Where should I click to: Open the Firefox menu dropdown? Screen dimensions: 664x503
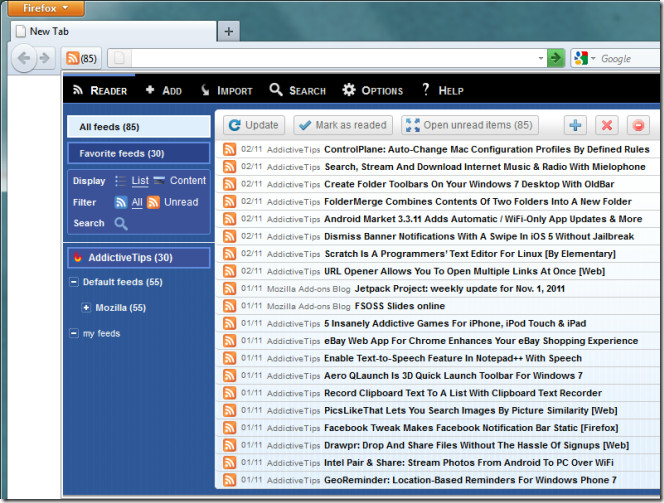[x=46, y=8]
